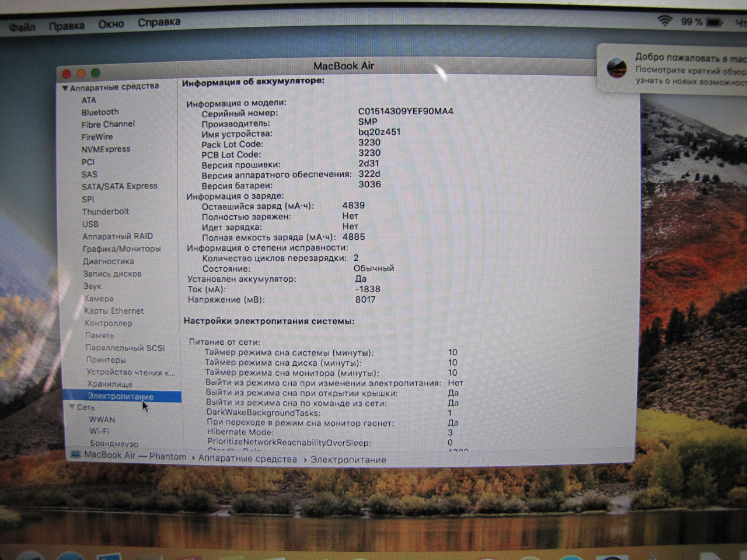Select the highlighted Электропитание item
This screenshot has width=747, height=560.
121,397
